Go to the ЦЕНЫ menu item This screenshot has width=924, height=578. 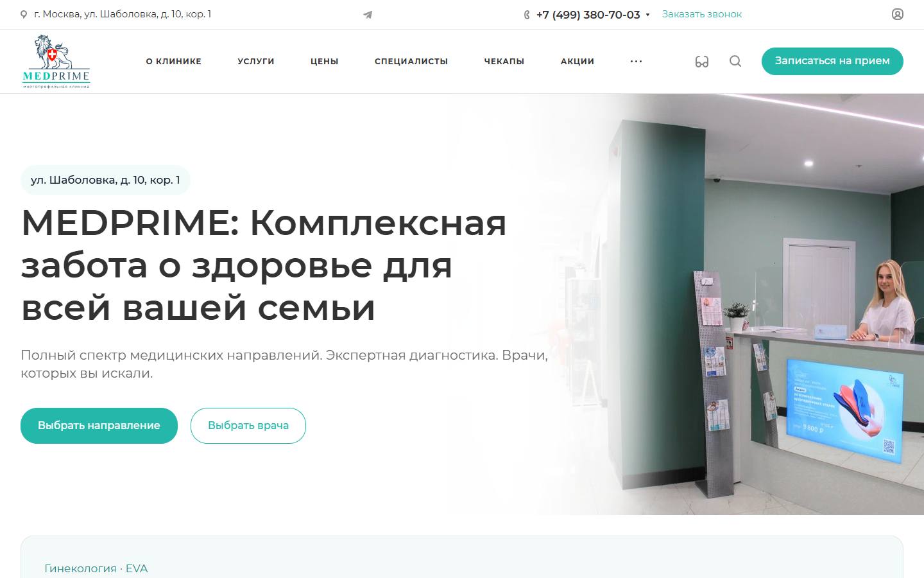(325, 61)
